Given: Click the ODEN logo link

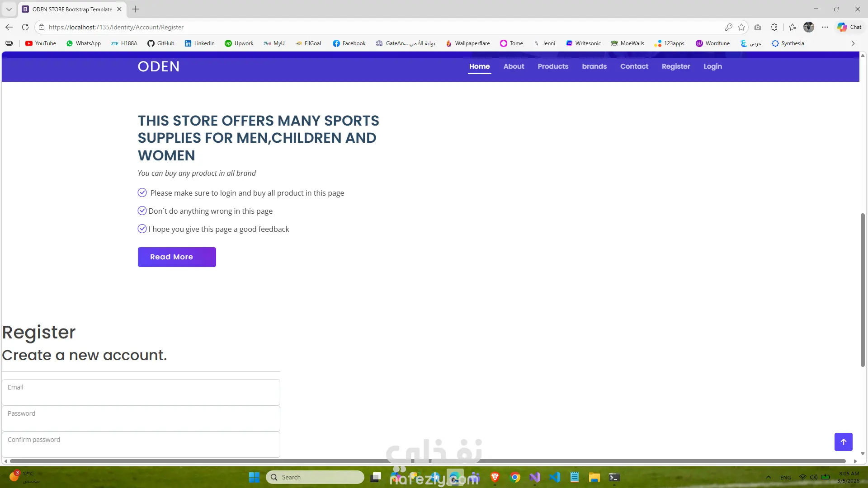Looking at the screenshot, I should point(159,66).
